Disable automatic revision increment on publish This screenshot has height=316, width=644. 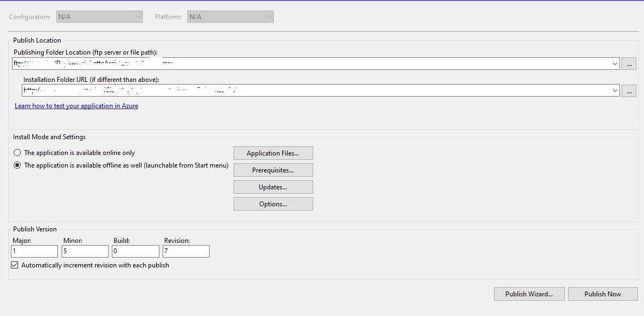click(14, 265)
